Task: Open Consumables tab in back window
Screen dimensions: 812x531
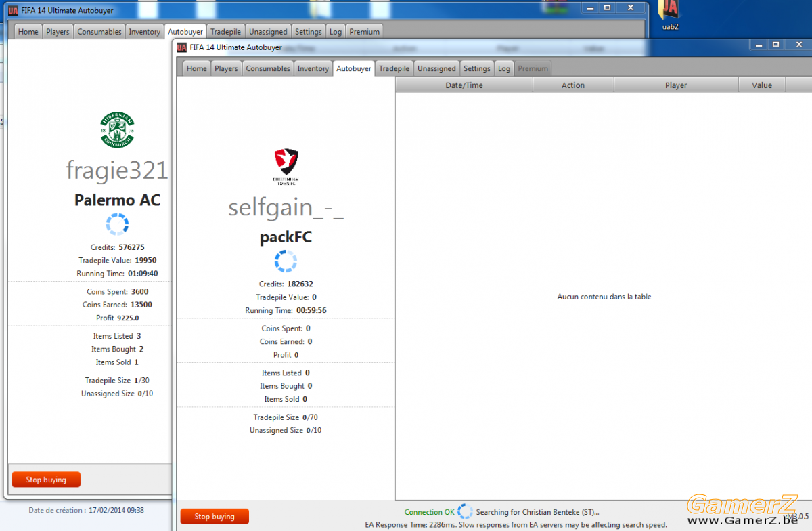Action: tap(99, 31)
